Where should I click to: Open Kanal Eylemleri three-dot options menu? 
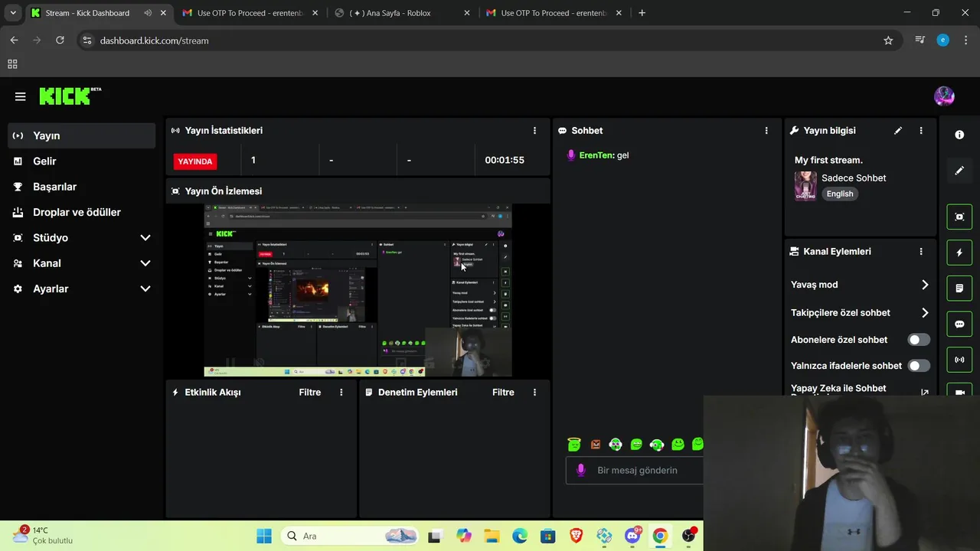[x=921, y=252]
